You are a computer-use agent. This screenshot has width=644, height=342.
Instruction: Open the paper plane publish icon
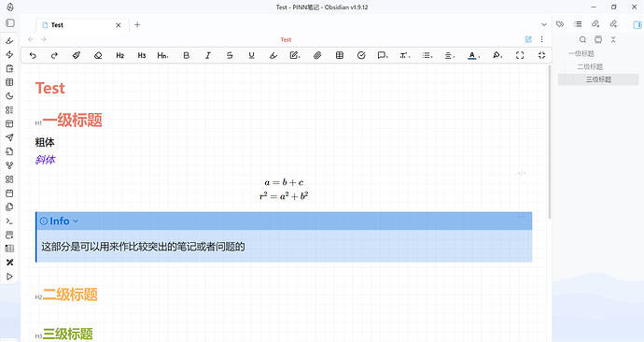point(9,137)
